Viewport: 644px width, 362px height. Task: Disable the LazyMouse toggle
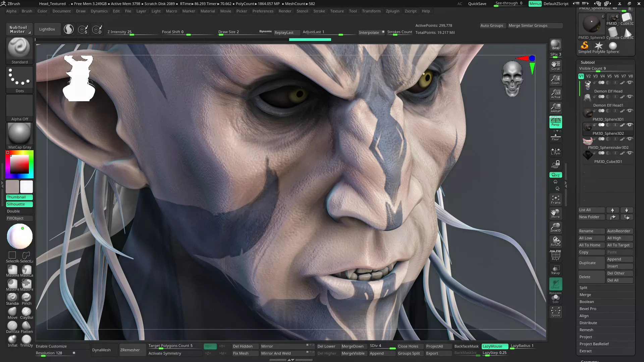pos(494,346)
